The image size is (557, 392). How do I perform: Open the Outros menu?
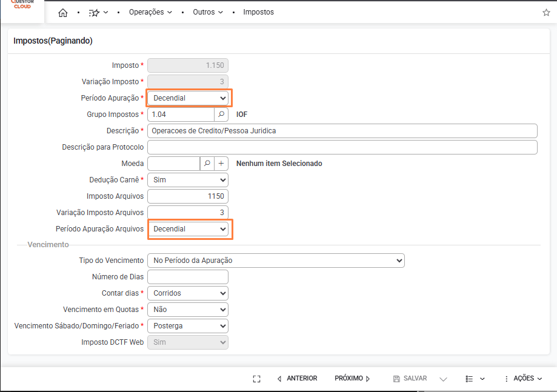pos(208,12)
